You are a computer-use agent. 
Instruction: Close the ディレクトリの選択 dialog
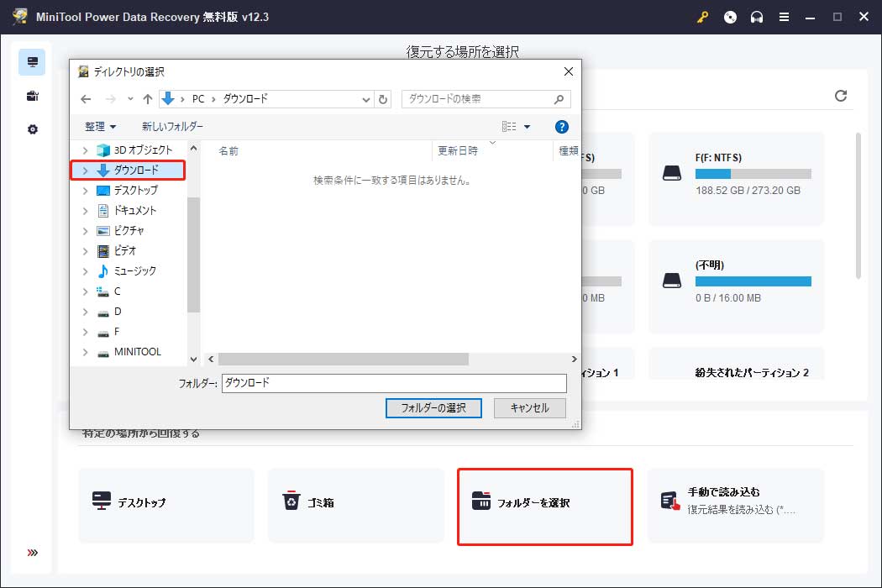point(569,71)
